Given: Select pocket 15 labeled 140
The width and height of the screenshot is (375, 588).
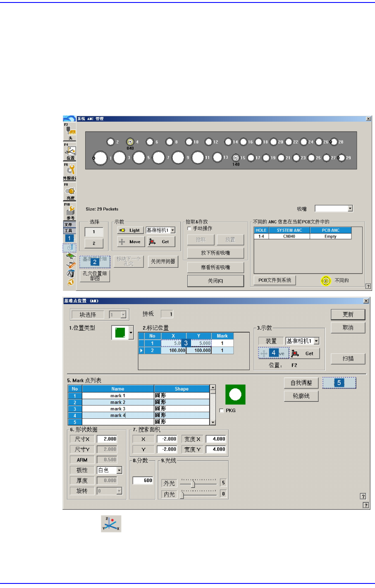Looking at the screenshot, I should point(236,158).
